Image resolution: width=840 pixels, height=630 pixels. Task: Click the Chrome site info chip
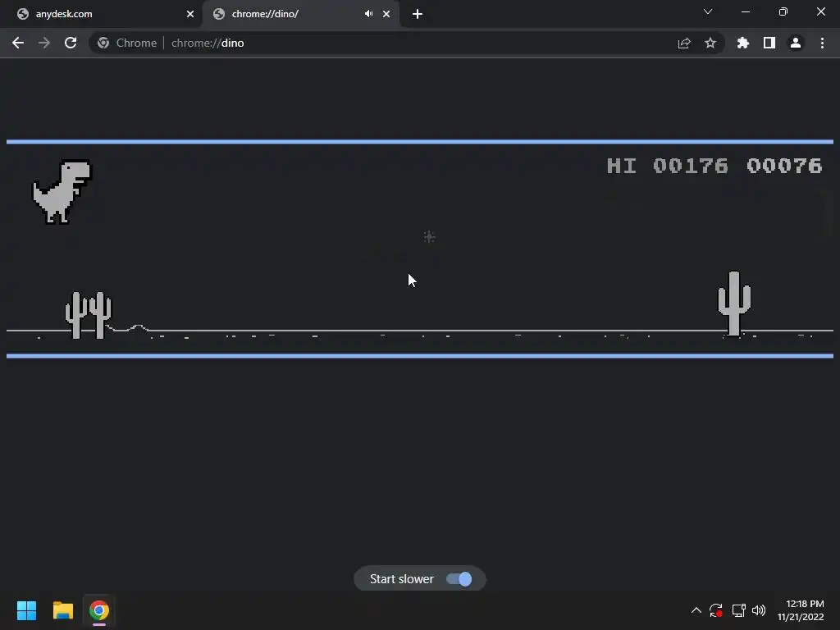pos(127,43)
